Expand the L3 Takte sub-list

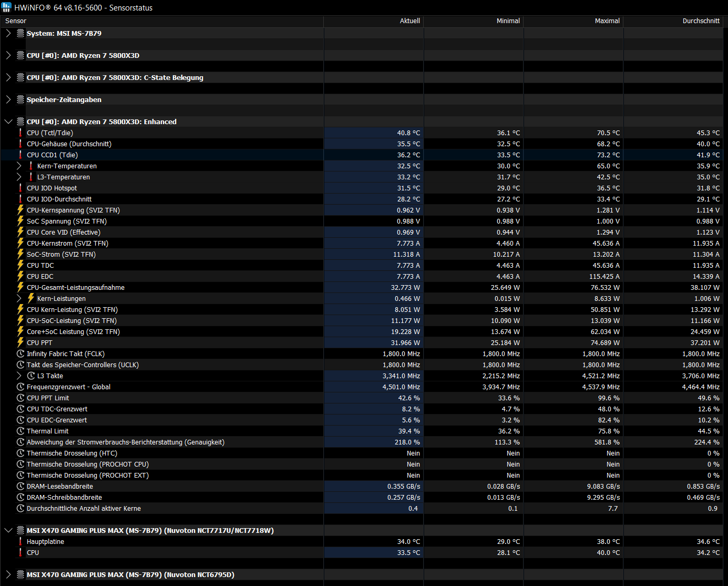[x=19, y=376]
